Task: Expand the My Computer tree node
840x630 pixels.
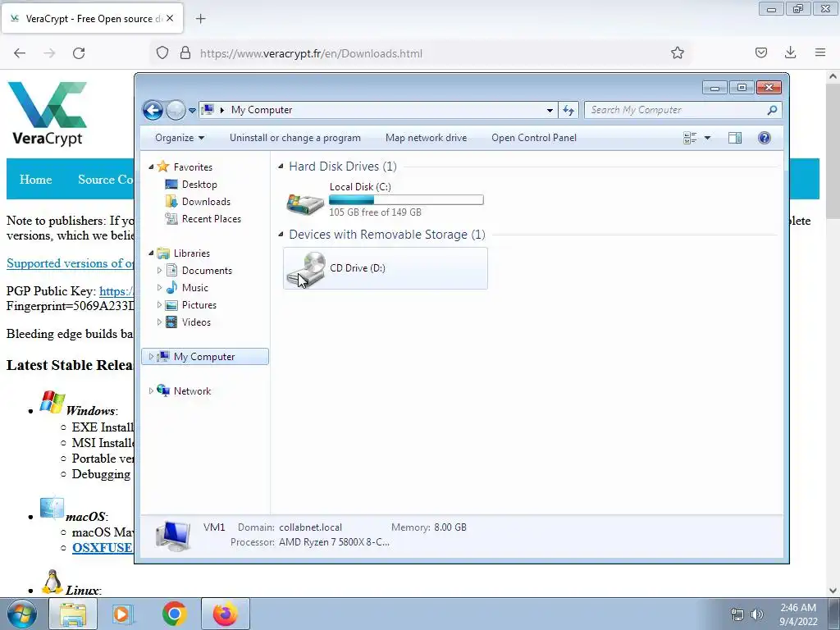Action: 151,356
